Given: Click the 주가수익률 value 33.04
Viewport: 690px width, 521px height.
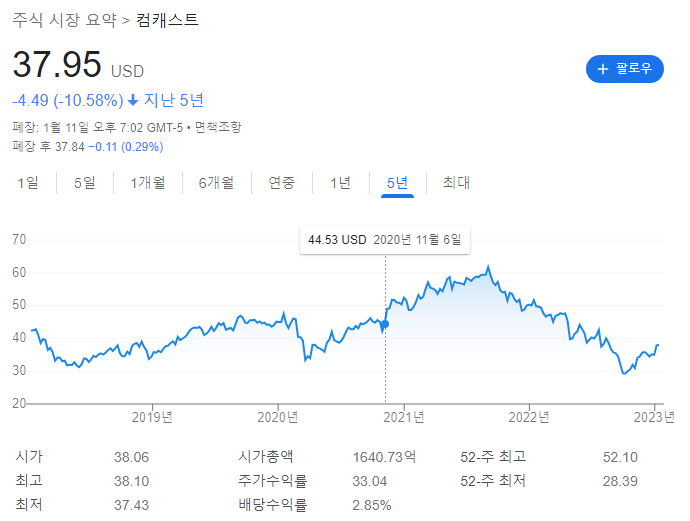Looking at the screenshot, I should pyautogui.click(x=370, y=481).
